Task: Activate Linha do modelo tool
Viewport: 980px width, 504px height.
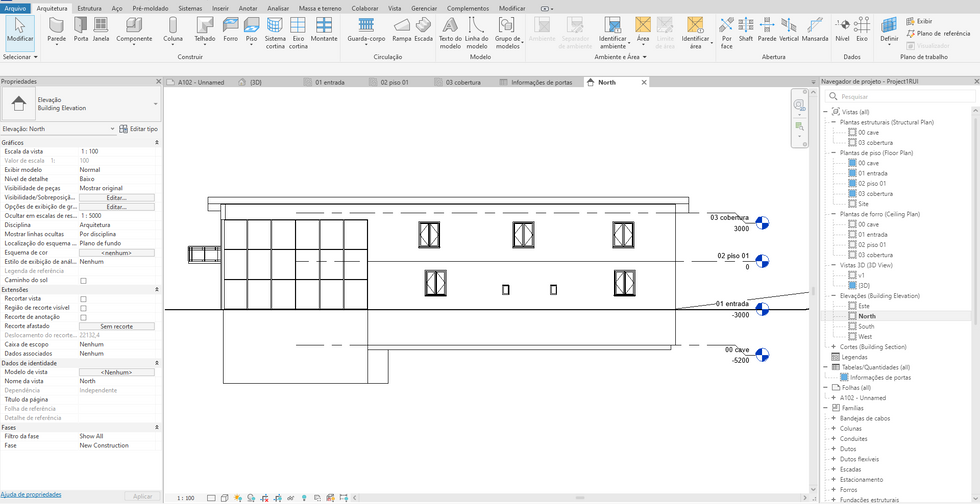Action: coord(477,33)
